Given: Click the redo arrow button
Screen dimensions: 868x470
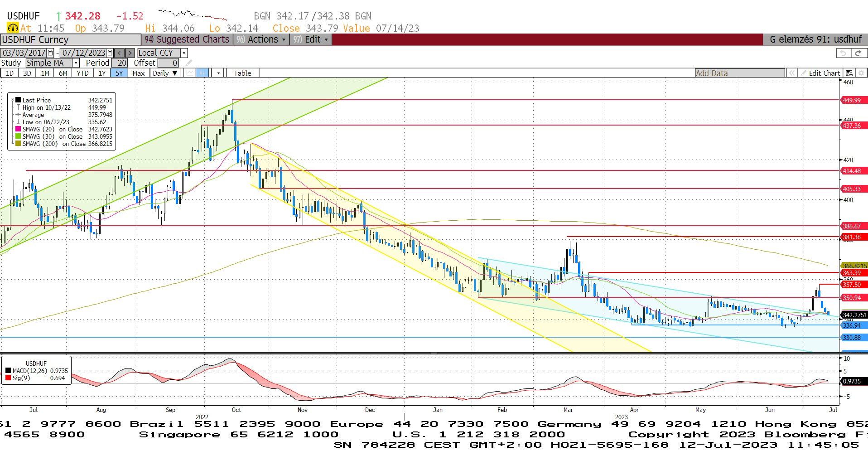Looking at the screenshot, I should click(x=858, y=53).
